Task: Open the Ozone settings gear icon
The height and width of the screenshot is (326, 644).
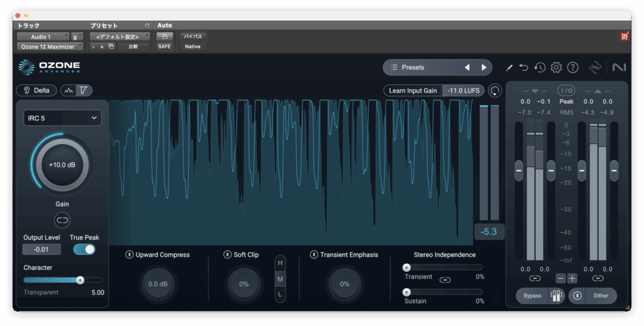Action: click(556, 67)
